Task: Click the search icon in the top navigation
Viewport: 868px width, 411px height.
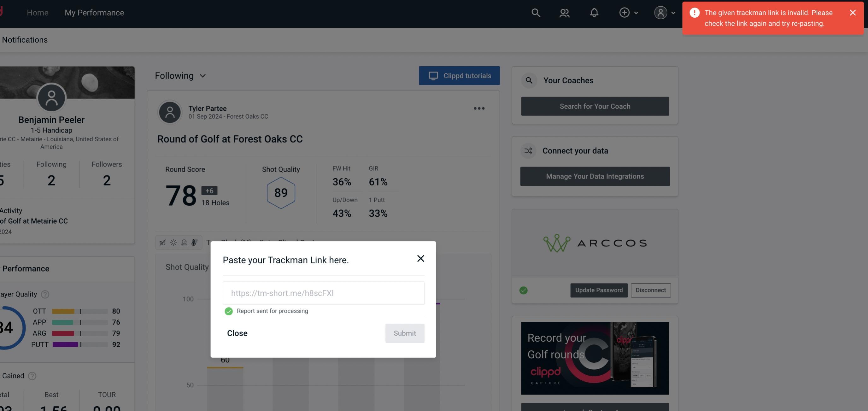Action: point(535,12)
